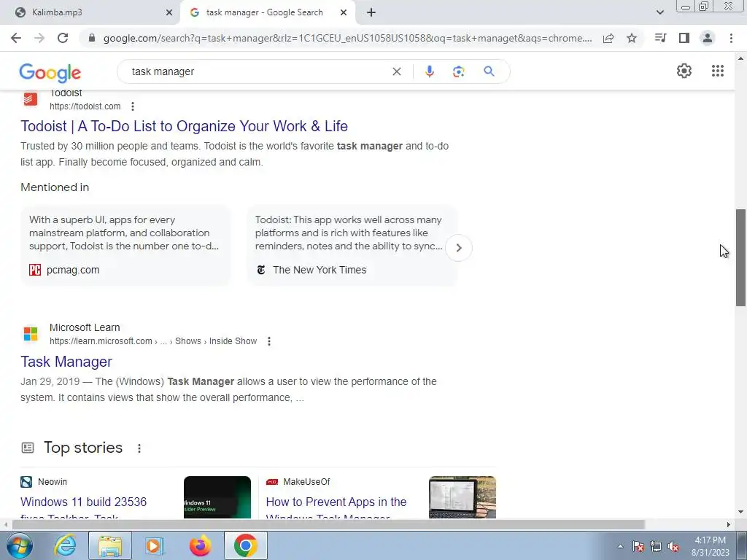This screenshot has width=747, height=560.
Task: Open more options for Microsoft Learn result
Action: (269, 341)
